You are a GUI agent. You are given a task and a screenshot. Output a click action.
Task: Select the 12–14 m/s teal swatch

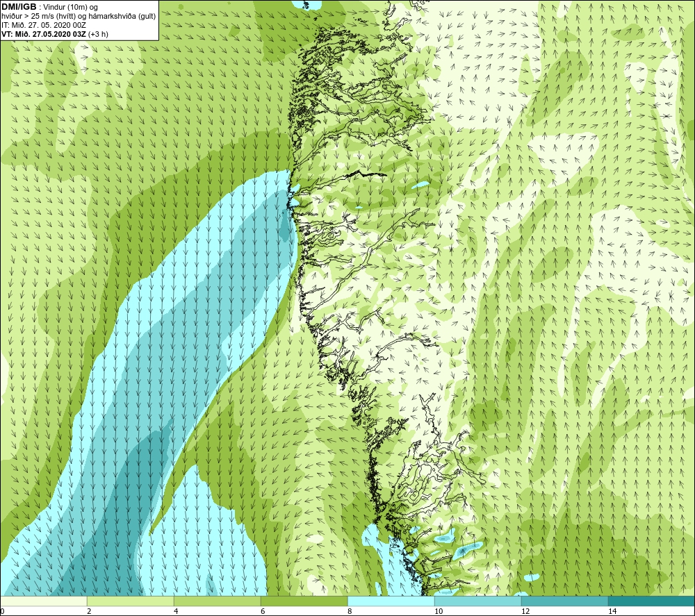pyautogui.click(x=564, y=601)
